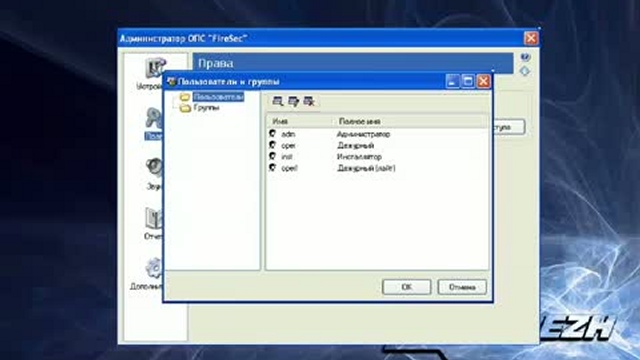Maximize the Пользователи и группы dialog
640x360 pixels.
coord(468,82)
